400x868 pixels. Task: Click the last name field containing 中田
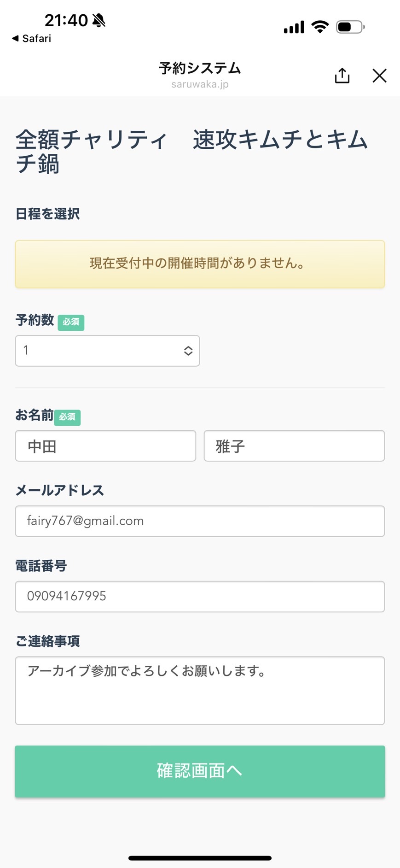105,446
